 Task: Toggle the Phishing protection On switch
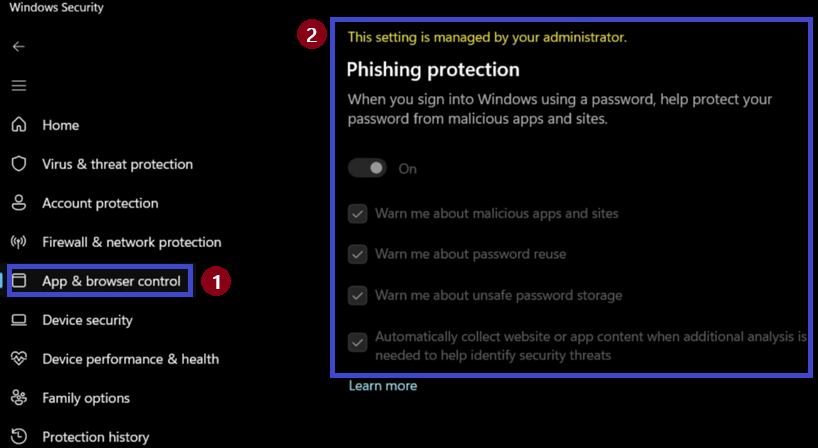tap(367, 168)
